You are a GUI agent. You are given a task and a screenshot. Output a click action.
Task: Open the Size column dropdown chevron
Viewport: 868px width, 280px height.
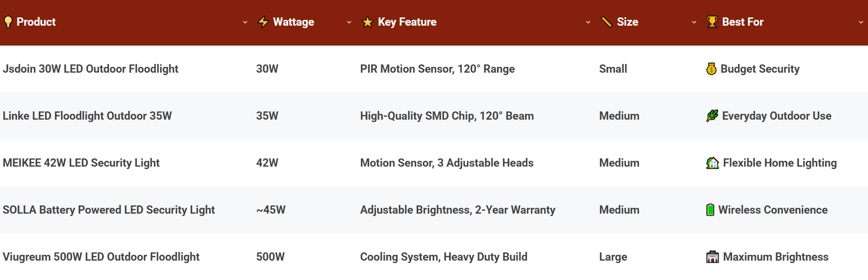[x=694, y=22]
